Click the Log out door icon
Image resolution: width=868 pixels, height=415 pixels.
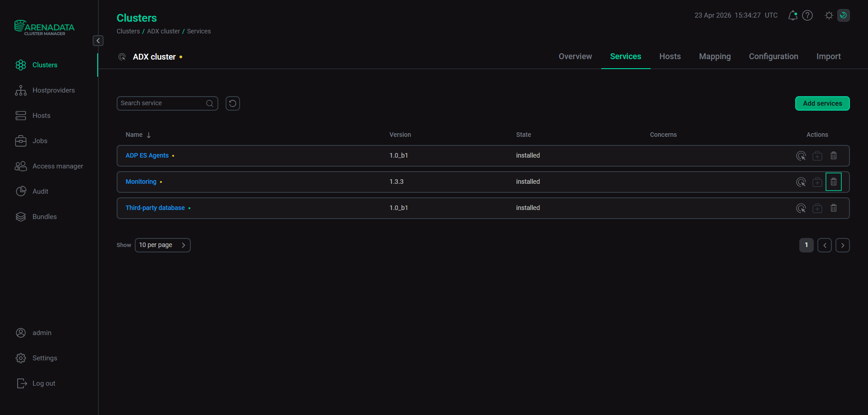(x=21, y=383)
